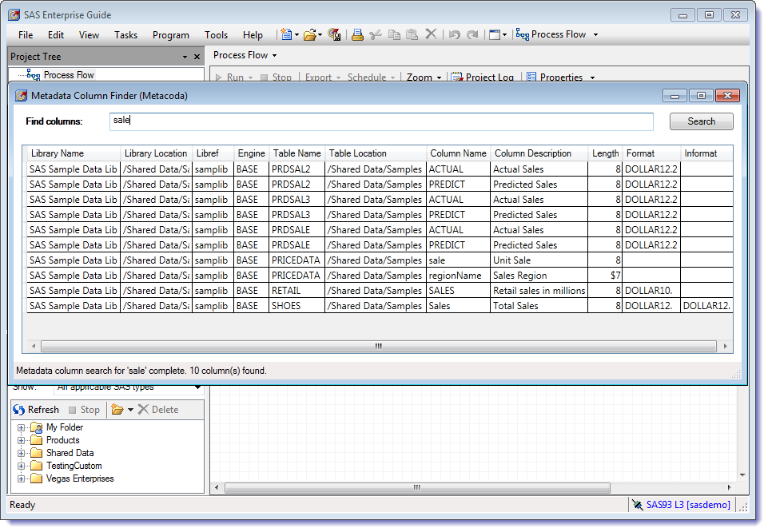Viewport: 768px width, 532px height.
Task: Open the Open folder dropdown arrow
Action: [x=320, y=35]
